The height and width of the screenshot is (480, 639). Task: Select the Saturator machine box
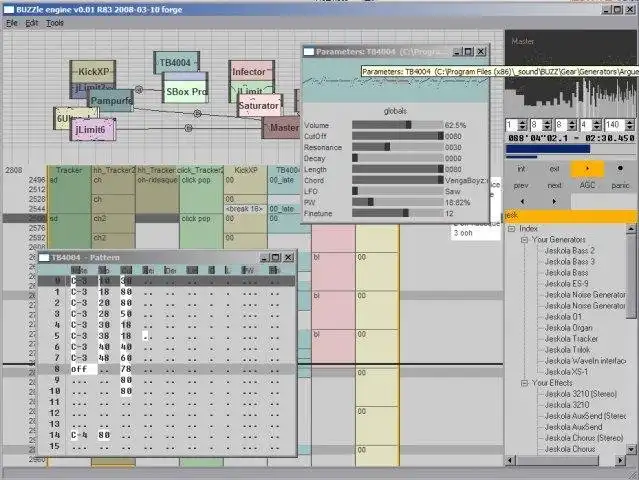[x=259, y=106]
